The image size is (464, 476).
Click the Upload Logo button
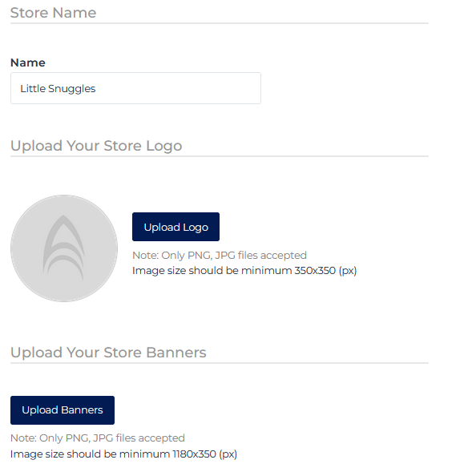point(176,227)
